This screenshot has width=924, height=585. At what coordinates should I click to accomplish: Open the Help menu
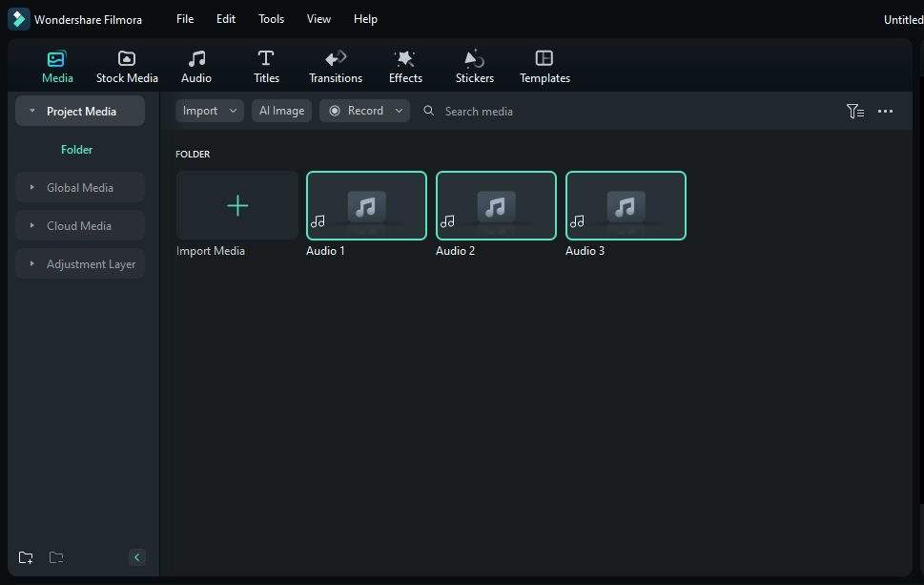click(x=365, y=19)
